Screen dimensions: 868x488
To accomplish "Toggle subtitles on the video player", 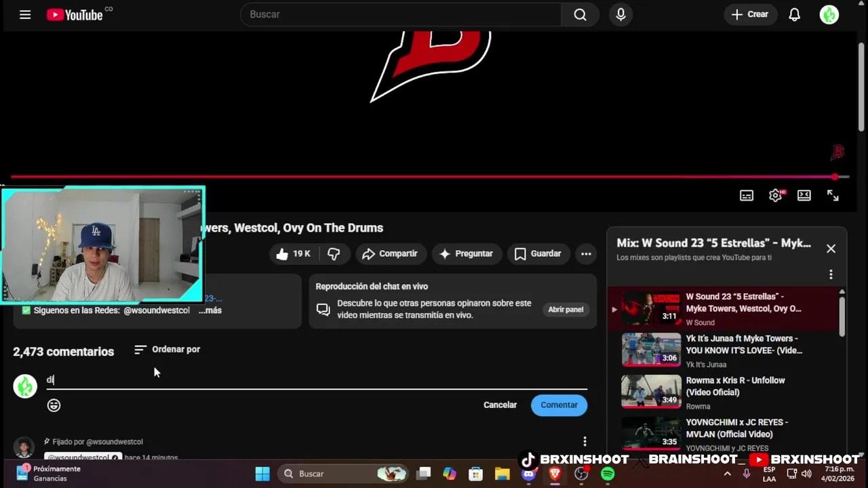I will [747, 195].
